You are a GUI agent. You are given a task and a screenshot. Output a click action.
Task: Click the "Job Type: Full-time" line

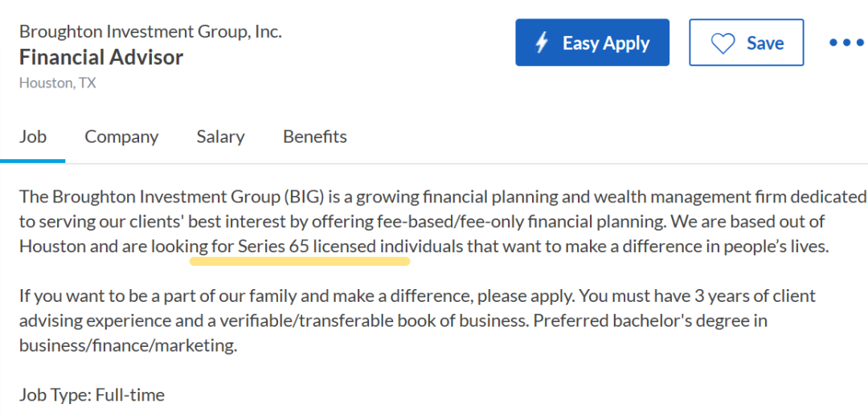click(92, 395)
